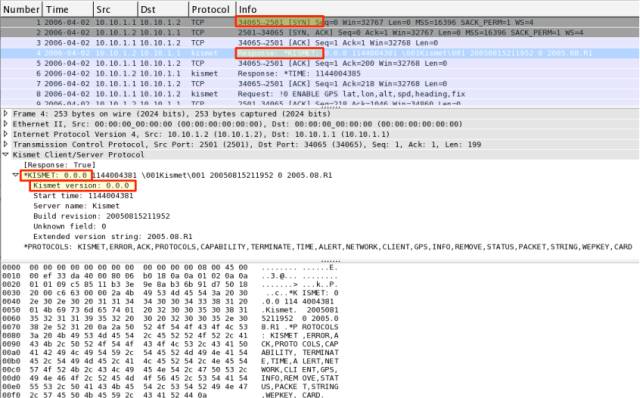Sort packets by Src column header
This screenshot has width=640, height=398.
click(116, 9)
